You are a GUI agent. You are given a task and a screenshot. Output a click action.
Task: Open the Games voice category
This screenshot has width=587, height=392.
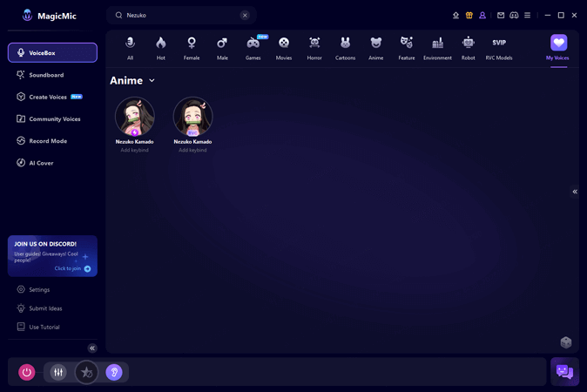(253, 48)
